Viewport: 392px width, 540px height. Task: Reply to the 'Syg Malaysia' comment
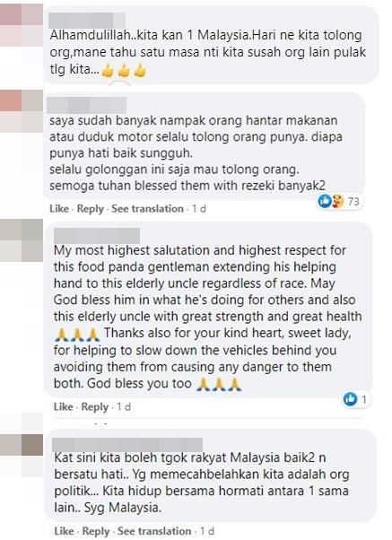click(96, 531)
